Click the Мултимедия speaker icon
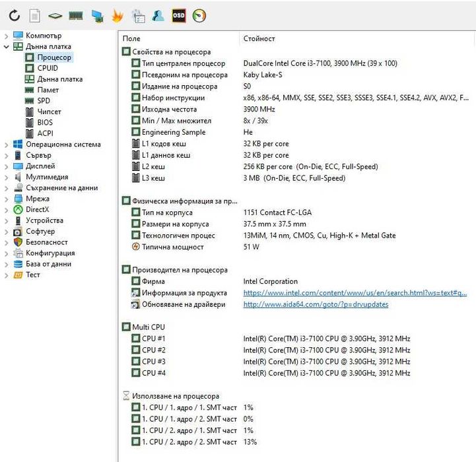The width and height of the screenshot is (476, 462). (18, 177)
